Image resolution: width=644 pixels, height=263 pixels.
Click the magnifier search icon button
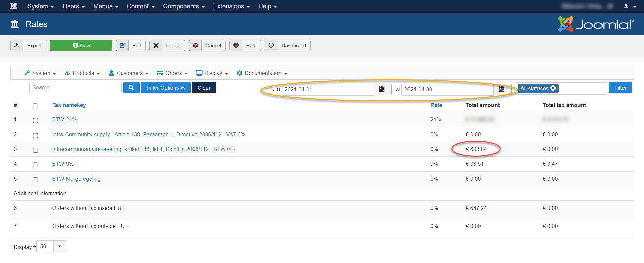click(x=131, y=88)
